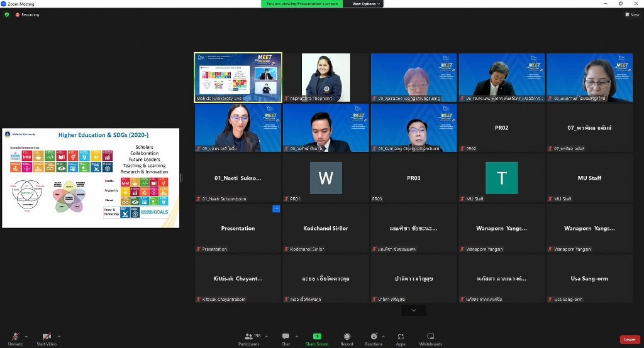Viewport: 644px width, 348px height.
Task: Open Whiteboards from the toolbar
Action: 431,337
